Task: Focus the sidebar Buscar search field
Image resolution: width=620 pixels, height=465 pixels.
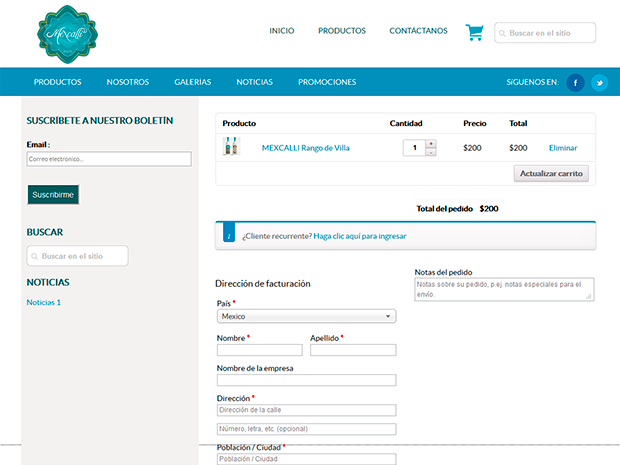Action: coord(78,256)
